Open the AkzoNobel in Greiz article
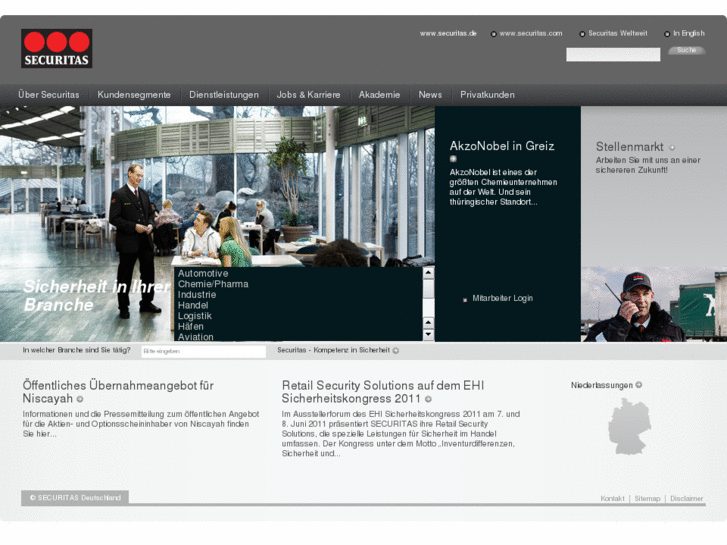The height and width of the screenshot is (545, 727). [502, 146]
